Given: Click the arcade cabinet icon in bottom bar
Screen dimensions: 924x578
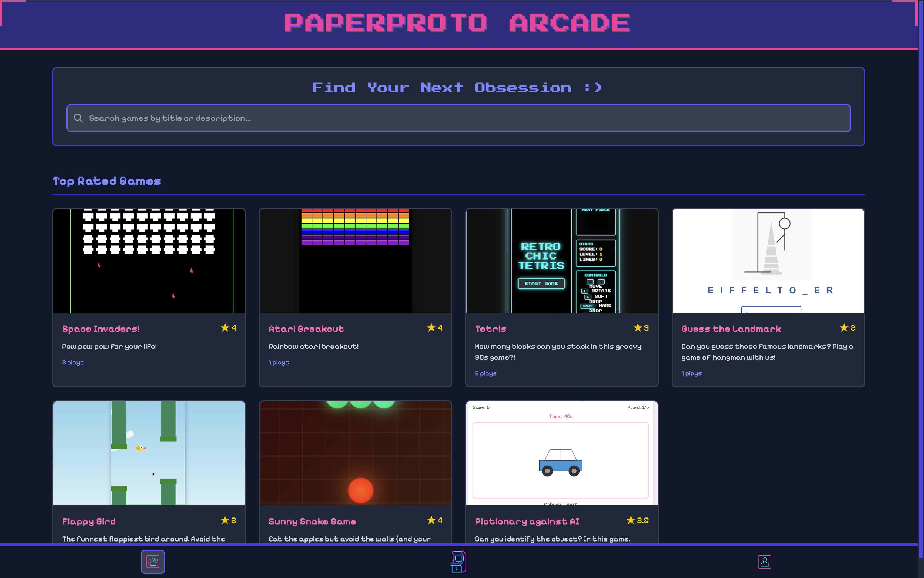Looking at the screenshot, I should click(458, 562).
